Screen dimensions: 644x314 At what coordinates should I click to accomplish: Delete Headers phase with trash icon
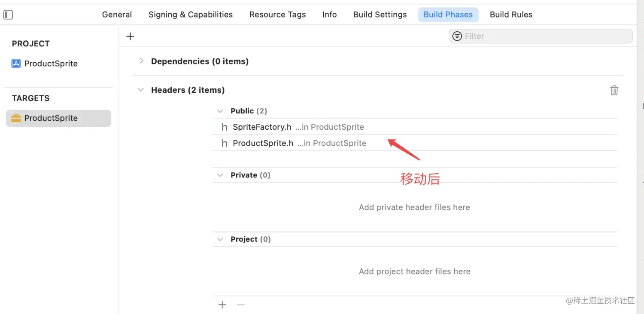(x=614, y=90)
